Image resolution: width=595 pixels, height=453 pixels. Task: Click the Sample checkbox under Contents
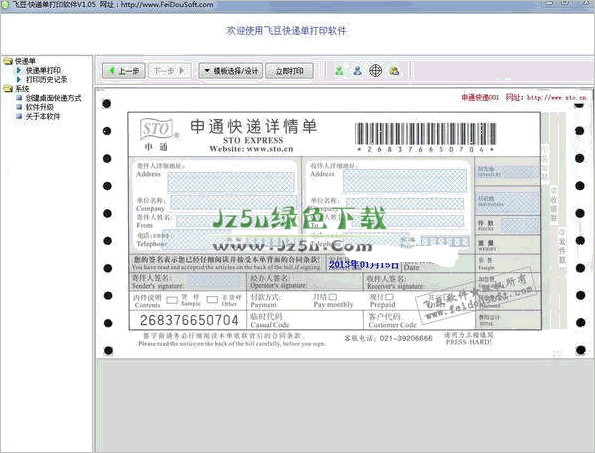[172, 300]
